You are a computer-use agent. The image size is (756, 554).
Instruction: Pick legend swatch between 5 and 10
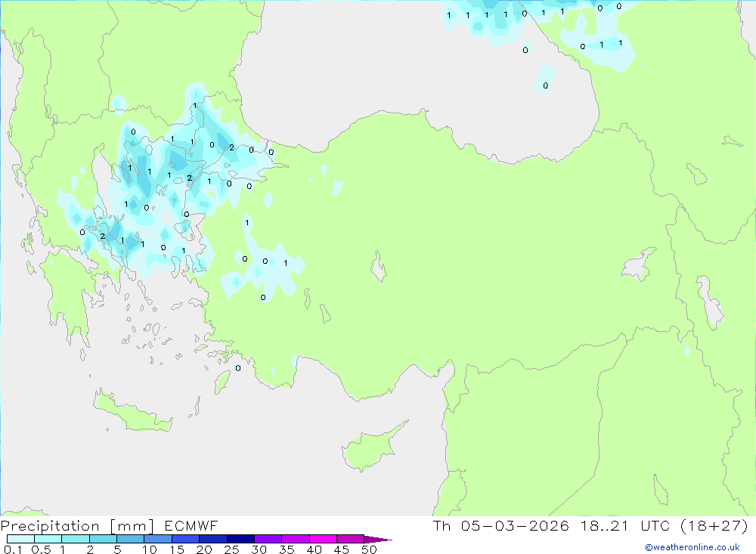(x=131, y=539)
